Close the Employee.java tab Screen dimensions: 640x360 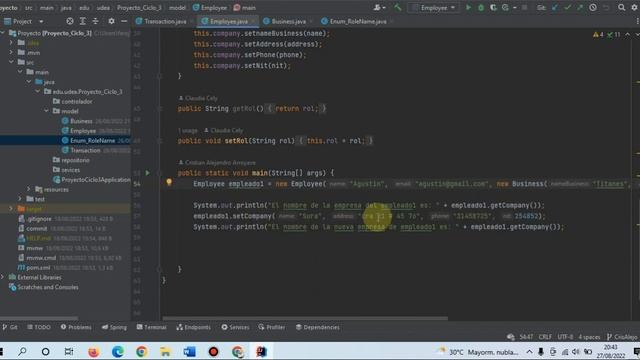coord(253,21)
